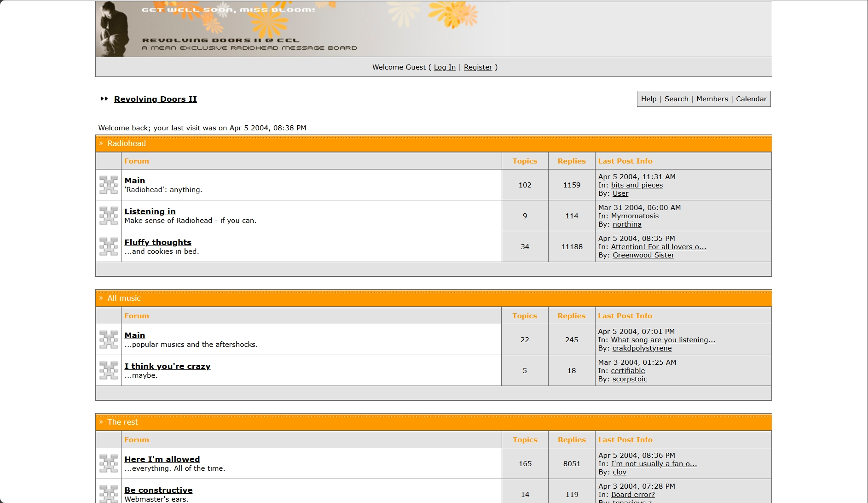Click the Listening in forum icon
This screenshot has width=868, height=503.
tap(108, 216)
